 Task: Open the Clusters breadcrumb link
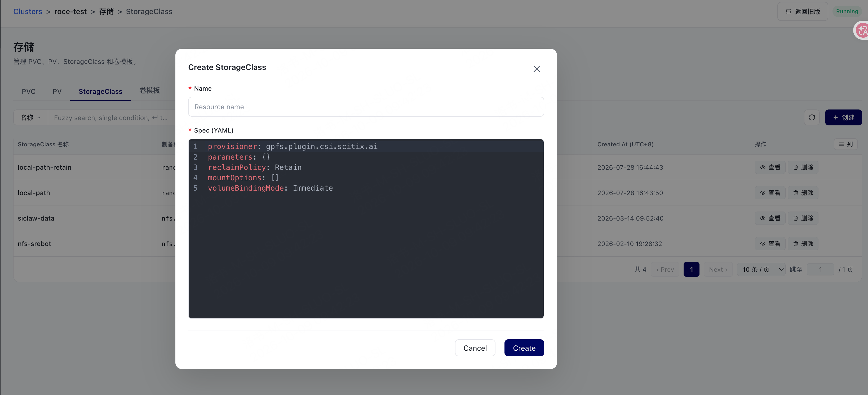[28, 11]
